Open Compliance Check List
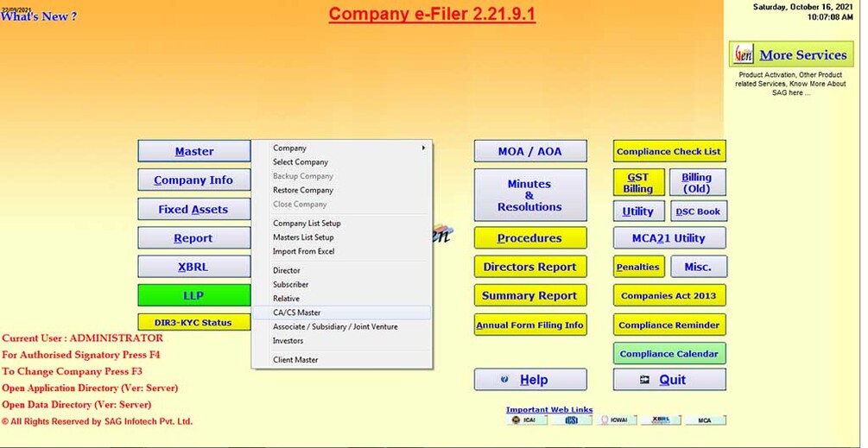 click(x=669, y=151)
